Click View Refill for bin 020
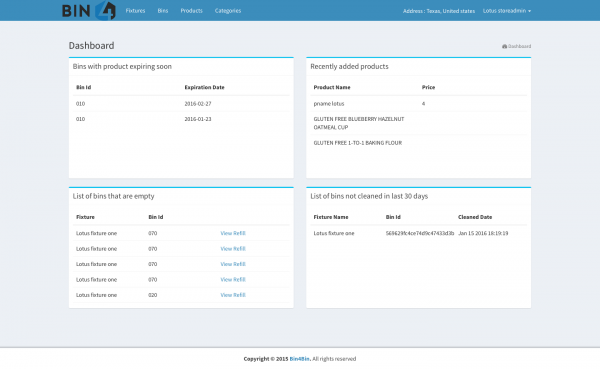The height and width of the screenshot is (369, 600). click(x=233, y=295)
